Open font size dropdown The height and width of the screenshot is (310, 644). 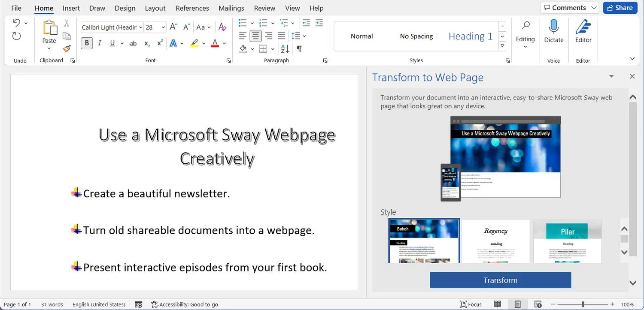click(x=163, y=27)
